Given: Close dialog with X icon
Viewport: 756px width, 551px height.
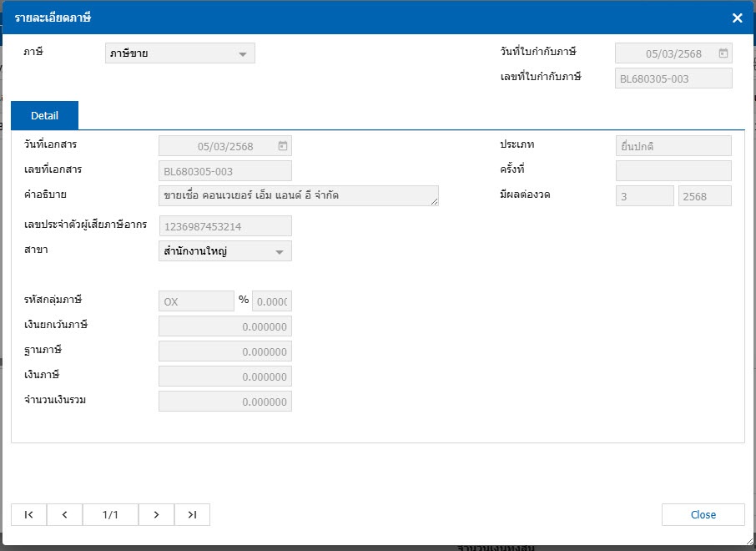Looking at the screenshot, I should (x=737, y=18).
